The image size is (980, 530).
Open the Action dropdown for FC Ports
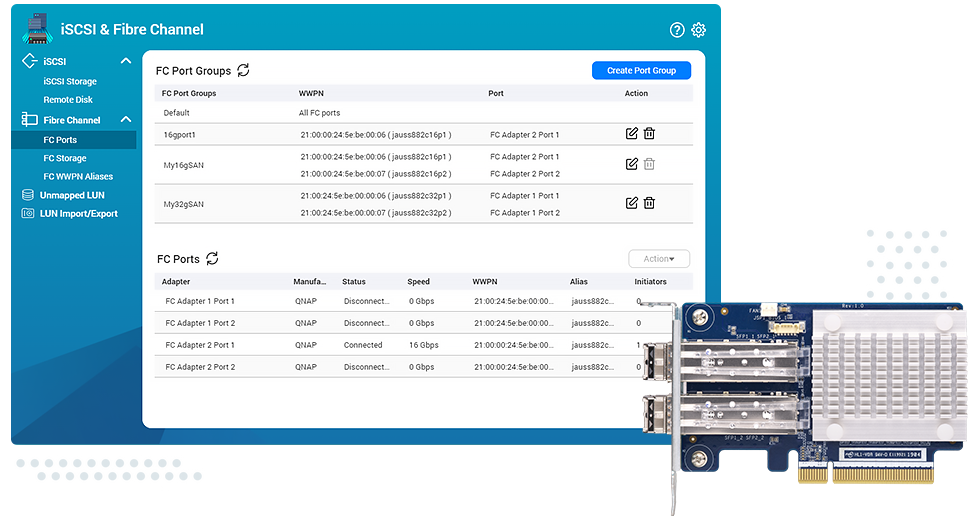click(658, 259)
